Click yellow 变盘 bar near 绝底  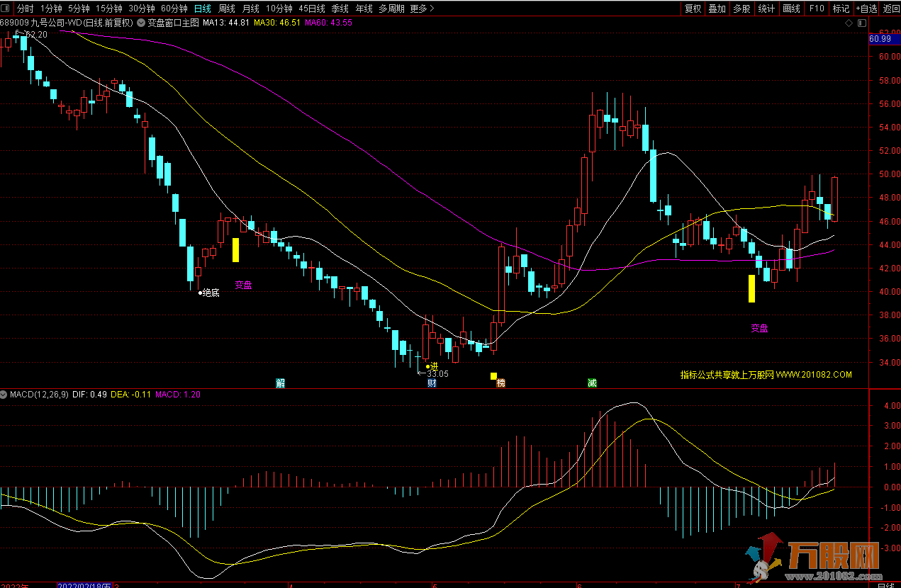[236, 250]
